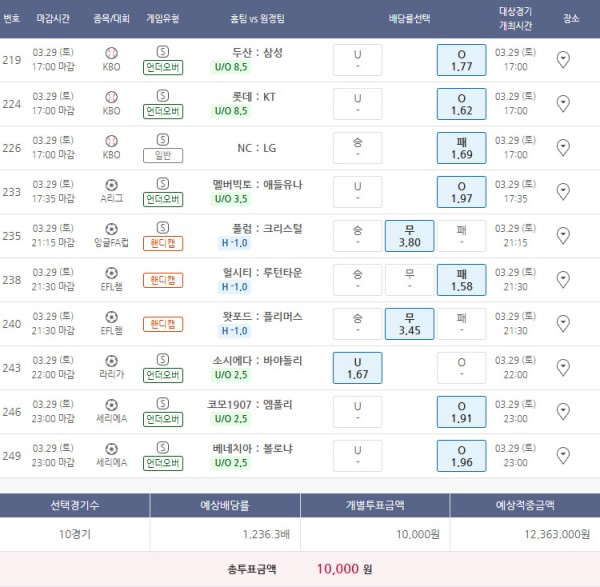Click the map pin for 베네치아 vs 볼로냐
The height and width of the screenshot is (587, 600).
tap(562, 455)
